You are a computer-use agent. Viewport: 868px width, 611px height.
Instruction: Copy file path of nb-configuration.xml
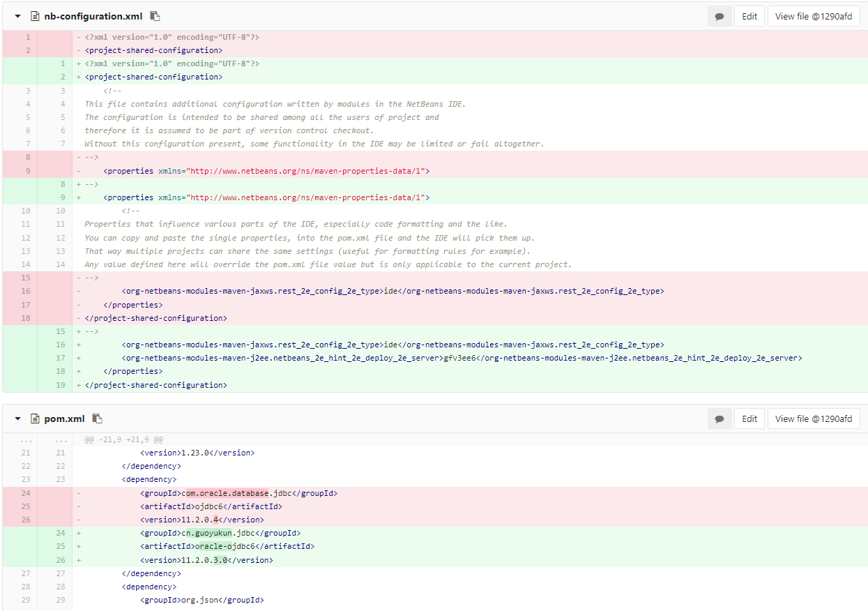tap(155, 16)
